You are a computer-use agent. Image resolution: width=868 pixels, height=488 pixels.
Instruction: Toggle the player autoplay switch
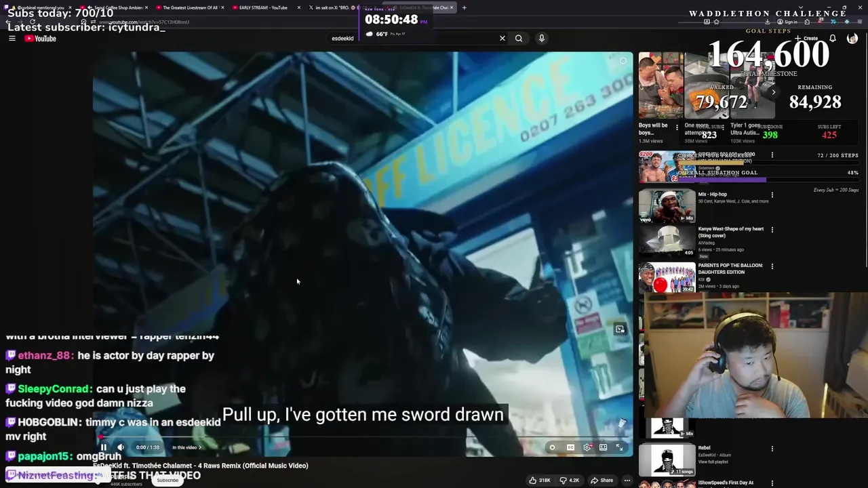click(x=553, y=447)
